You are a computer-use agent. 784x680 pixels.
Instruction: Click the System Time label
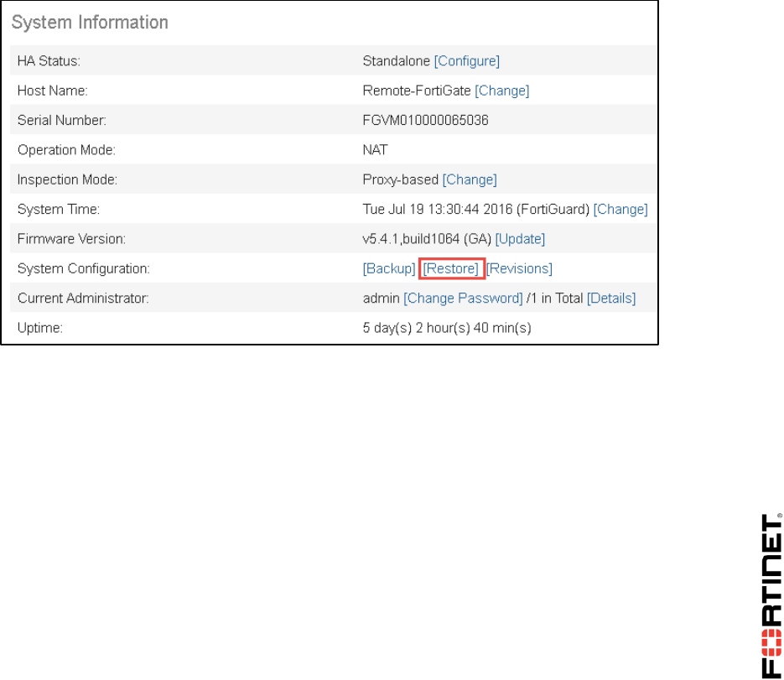tap(59, 209)
